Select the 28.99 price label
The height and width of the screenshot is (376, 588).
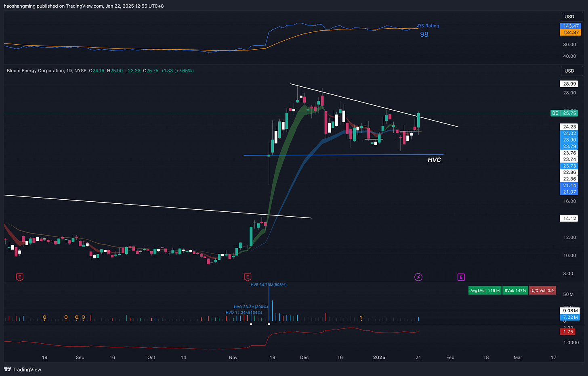tap(569, 84)
